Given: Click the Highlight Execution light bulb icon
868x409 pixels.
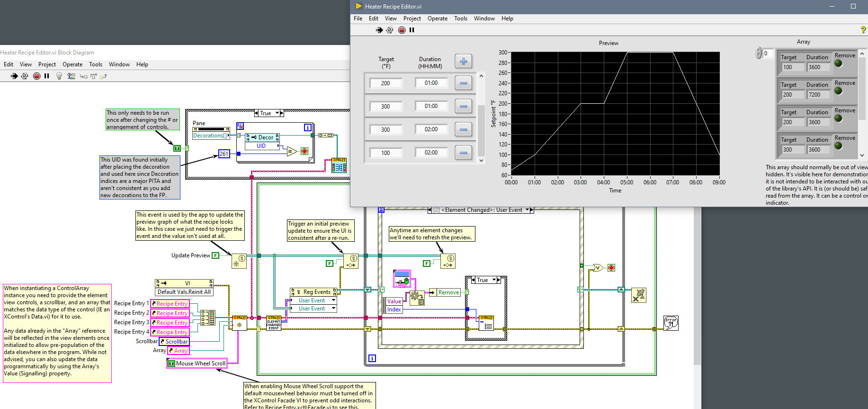Looking at the screenshot, I should pyautogui.click(x=59, y=76).
